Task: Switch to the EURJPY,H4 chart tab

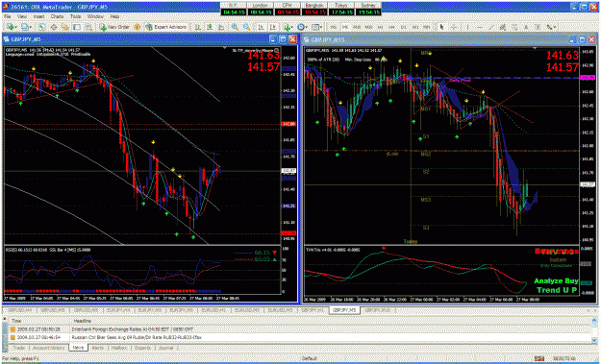Action: (x=118, y=310)
